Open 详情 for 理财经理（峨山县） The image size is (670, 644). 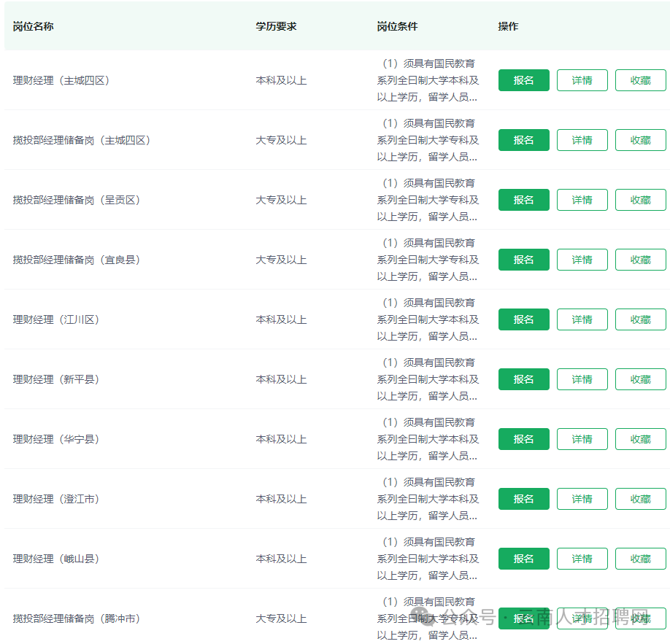click(582, 559)
